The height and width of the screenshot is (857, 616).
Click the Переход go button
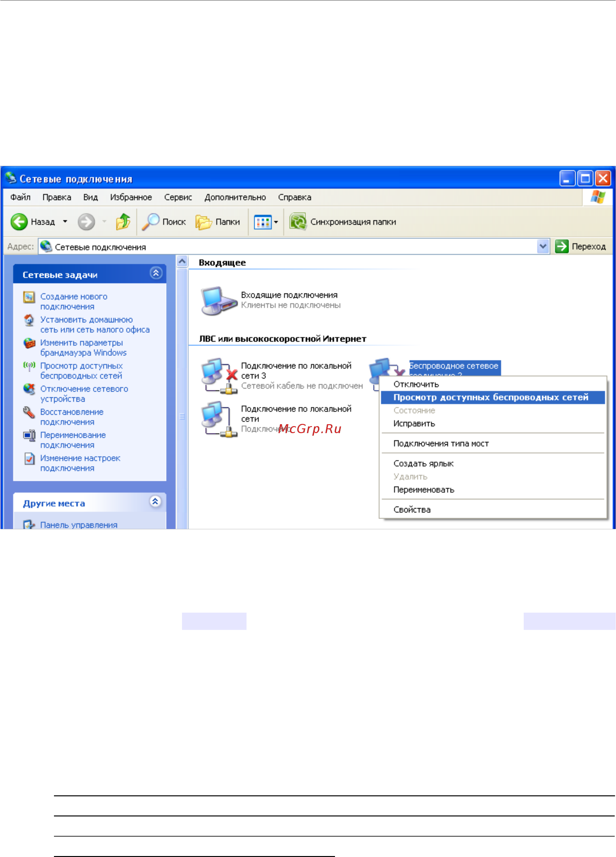581,246
